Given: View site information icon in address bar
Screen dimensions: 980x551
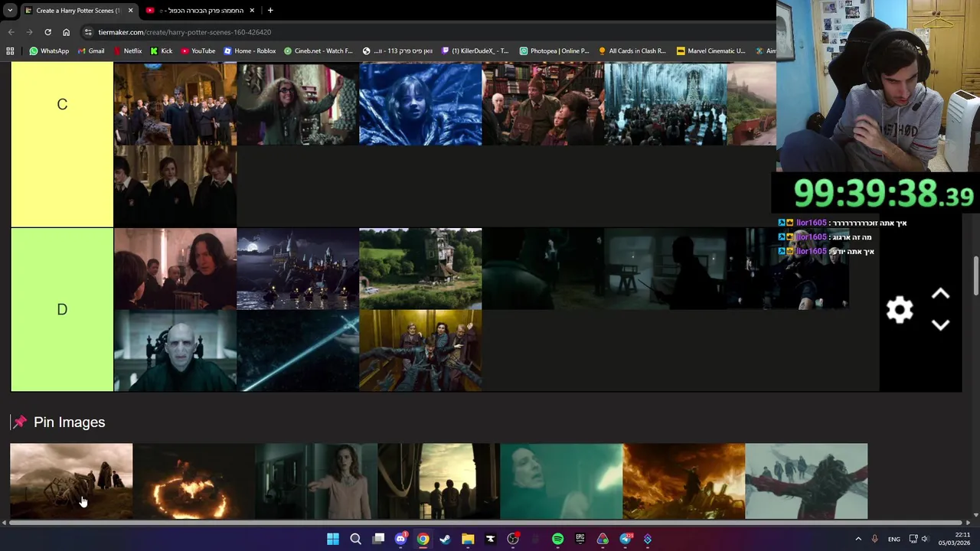Looking at the screenshot, I should click(x=89, y=32).
